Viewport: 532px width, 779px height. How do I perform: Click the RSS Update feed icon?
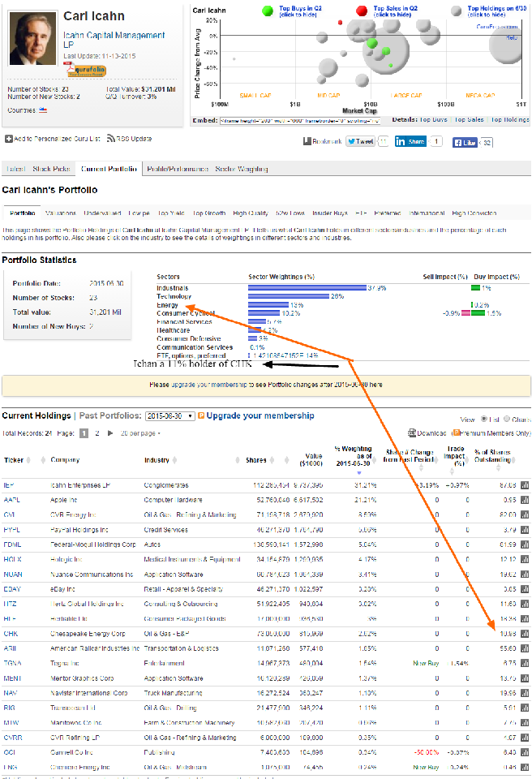click(111, 139)
